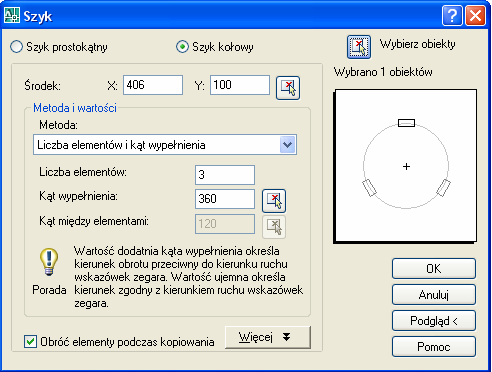The height and width of the screenshot is (372, 492).
Task: Click the Y center coordinate field
Action: click(240, 85)
